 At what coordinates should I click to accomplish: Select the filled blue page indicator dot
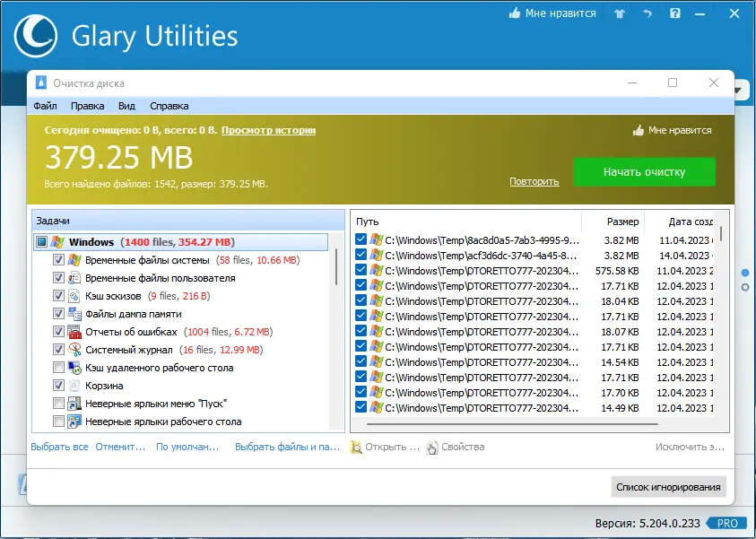coord(745,273)
